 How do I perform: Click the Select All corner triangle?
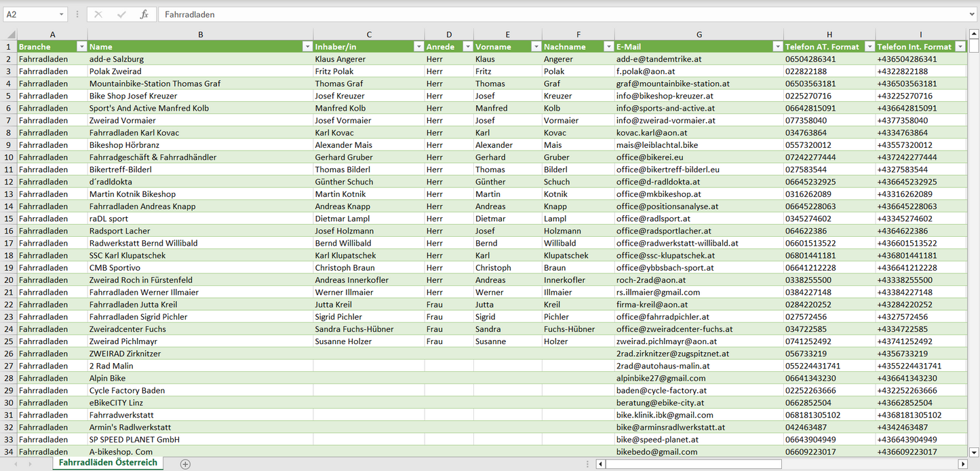(10, 35)
